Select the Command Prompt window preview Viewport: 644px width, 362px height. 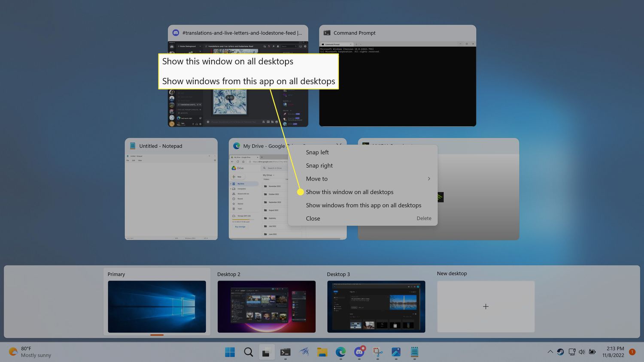pyautogui.click(x=397, y=86)
